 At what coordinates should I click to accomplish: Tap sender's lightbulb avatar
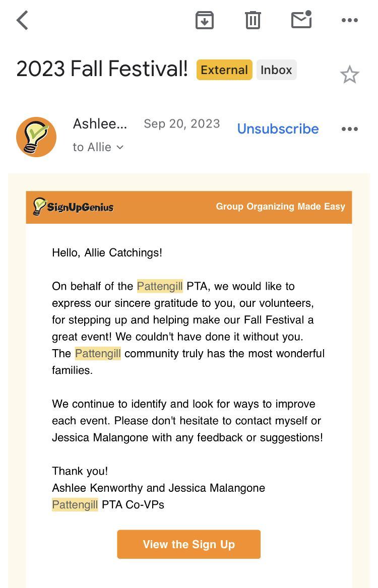click(x=36, y=137)
